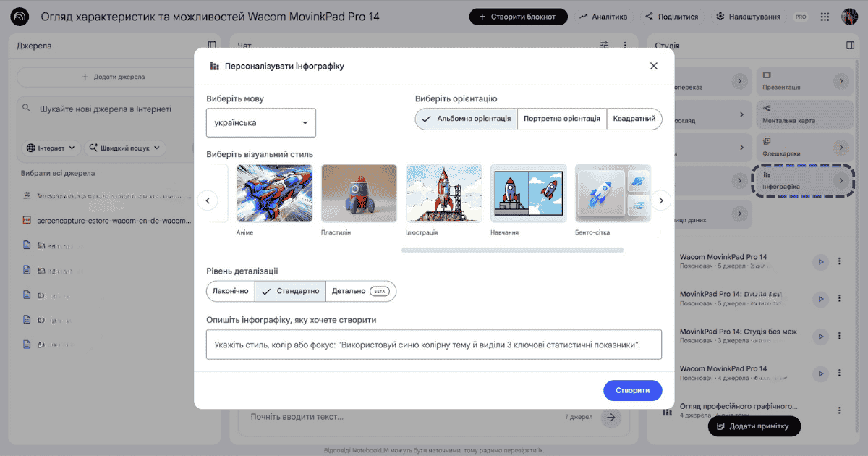Viewport: 868px width, 456px height.
Task: Expand Швидкий пошук dropdown
Action: 125,148
